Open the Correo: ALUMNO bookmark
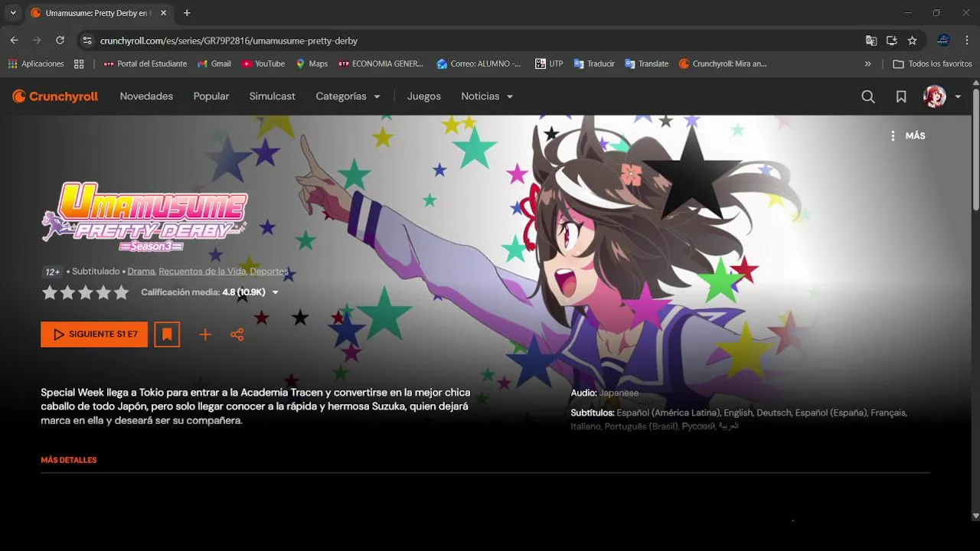Image resolution: width=980 pixels, height=551 pixels. tap(479, 64)
